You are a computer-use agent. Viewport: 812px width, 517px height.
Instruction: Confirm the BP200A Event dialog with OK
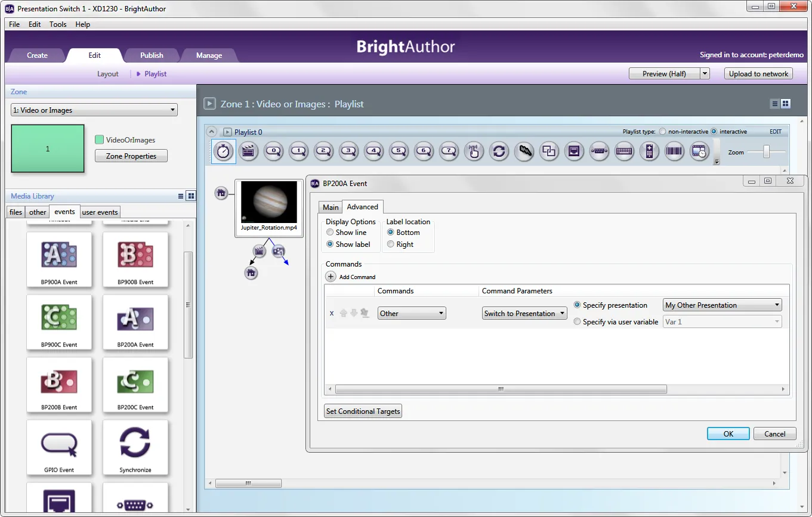coord(728,434)
